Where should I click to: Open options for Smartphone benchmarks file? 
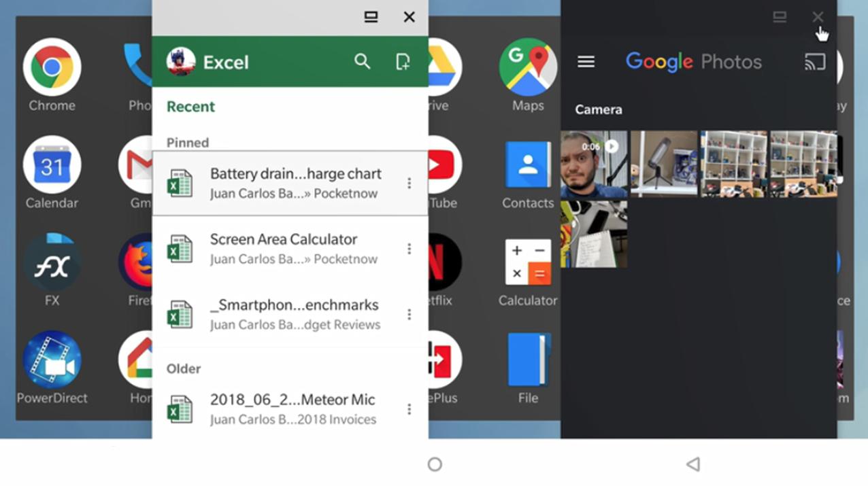click(x=409, y=314)
